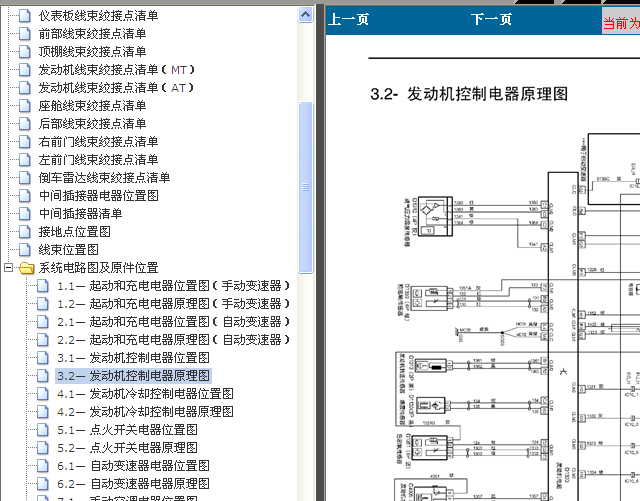
Task: Open 2.2 起动和充电电器原理图（自动变速器）
Action: [x=173, y=340]
